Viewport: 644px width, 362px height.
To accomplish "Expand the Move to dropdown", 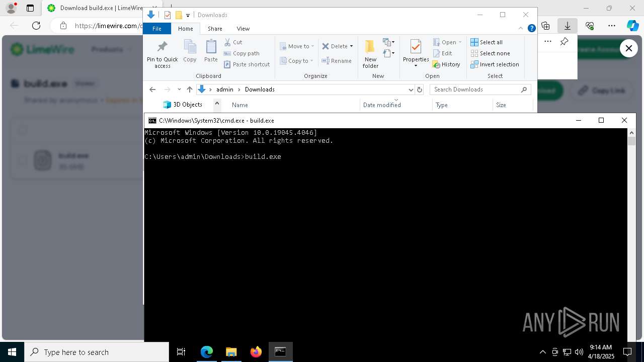I will [x=312, y=46].
